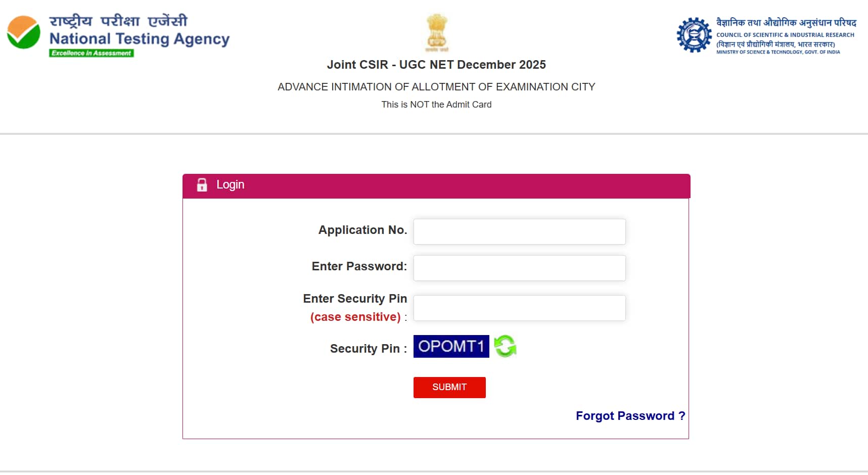Click the This is NOT the Admit Card text
Screen dimensions: 868x475
pos(437,104)
